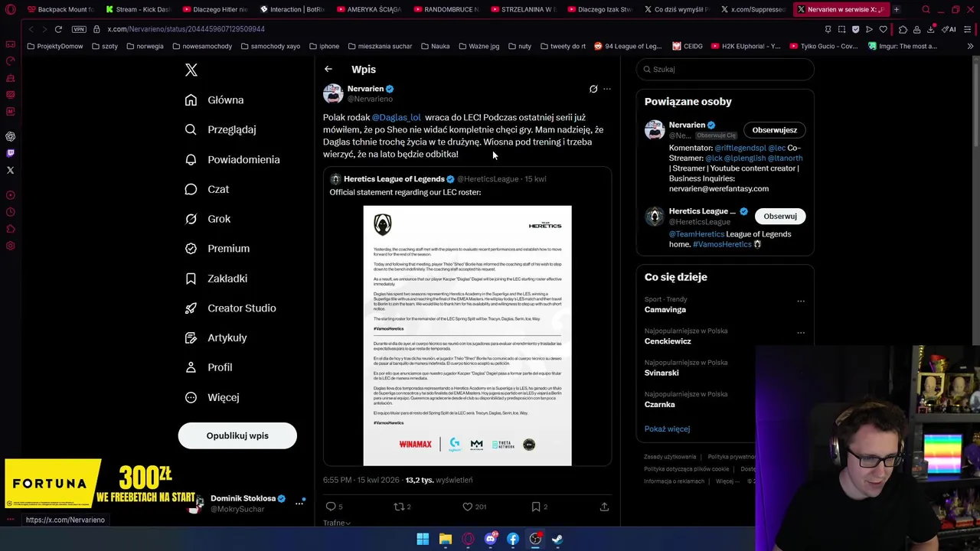Screen dimensions: 980x551
Task: Bookmark the post with the bookmark icon
Action: click(x=536, y=507)
